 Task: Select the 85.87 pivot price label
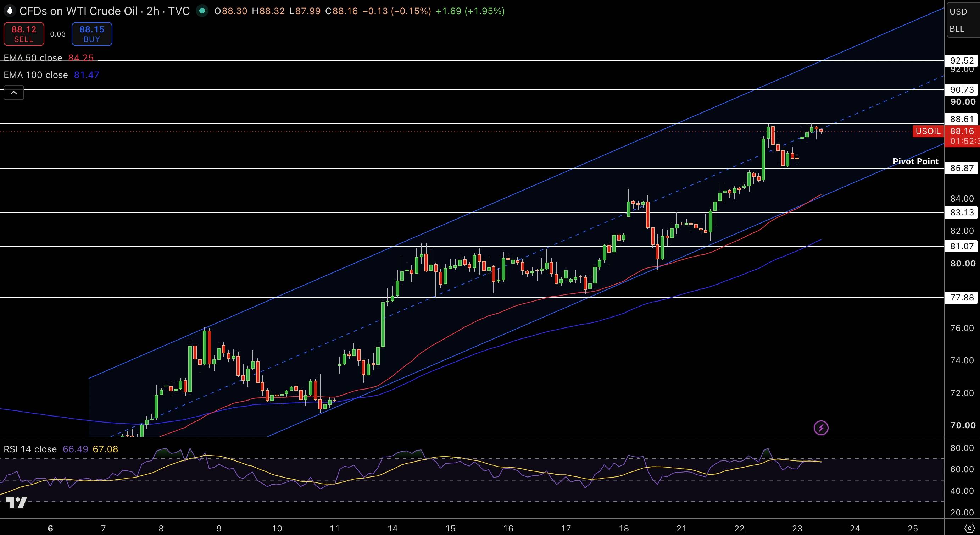tap(962, 168)
